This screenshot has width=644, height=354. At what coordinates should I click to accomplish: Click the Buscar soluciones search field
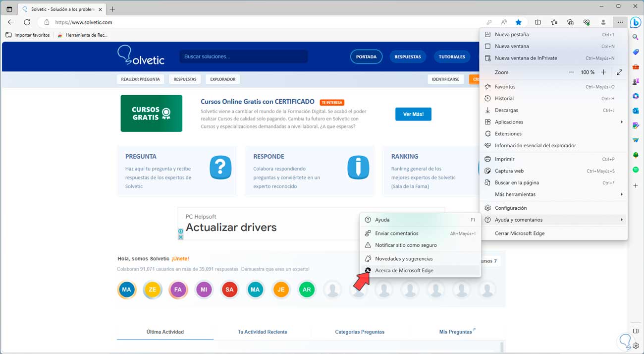coord(244,57)
